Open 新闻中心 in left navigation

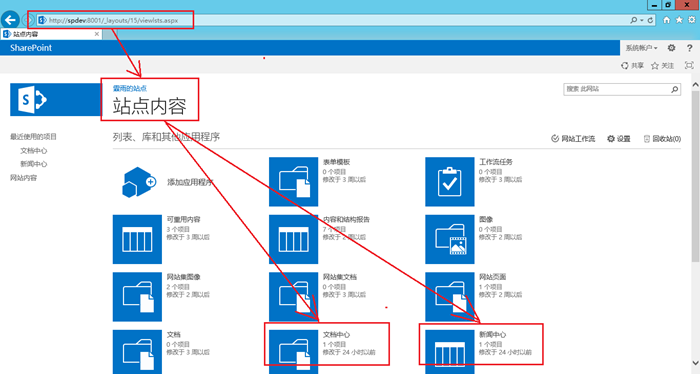(33, 164)
